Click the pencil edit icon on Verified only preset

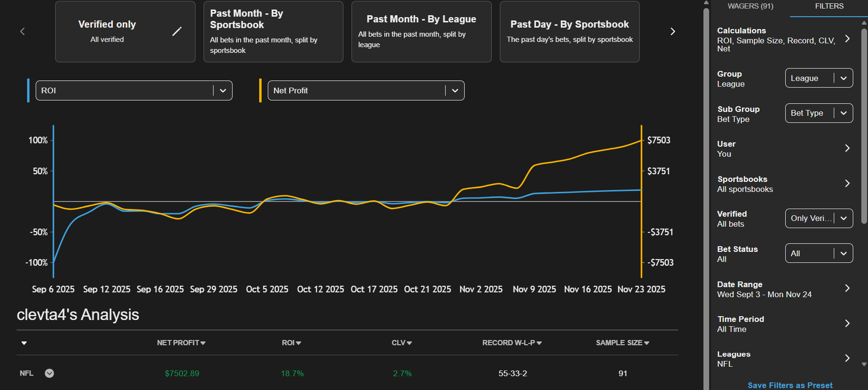(x=176, y=31)
